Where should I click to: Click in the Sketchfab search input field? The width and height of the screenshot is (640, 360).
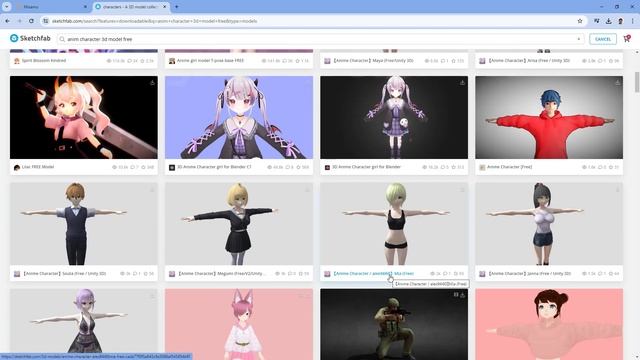tap(320, 39)
